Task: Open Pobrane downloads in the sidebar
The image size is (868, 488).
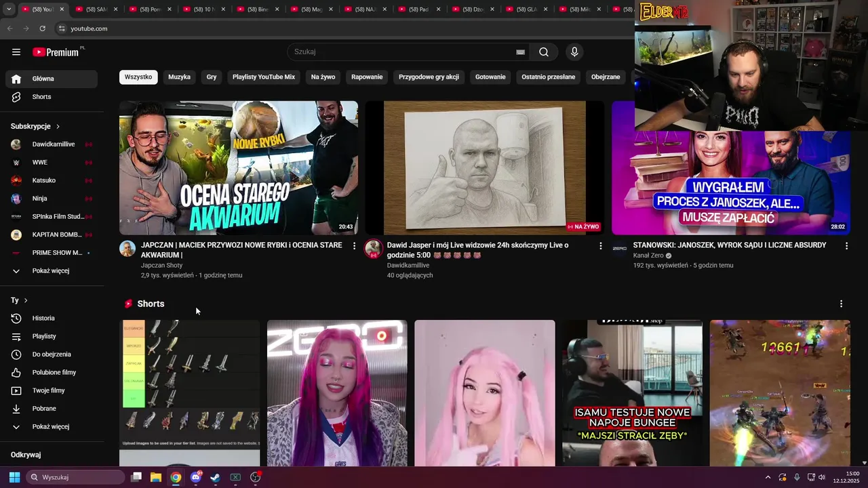Action: pyautogui.click(x=52, y=409)
